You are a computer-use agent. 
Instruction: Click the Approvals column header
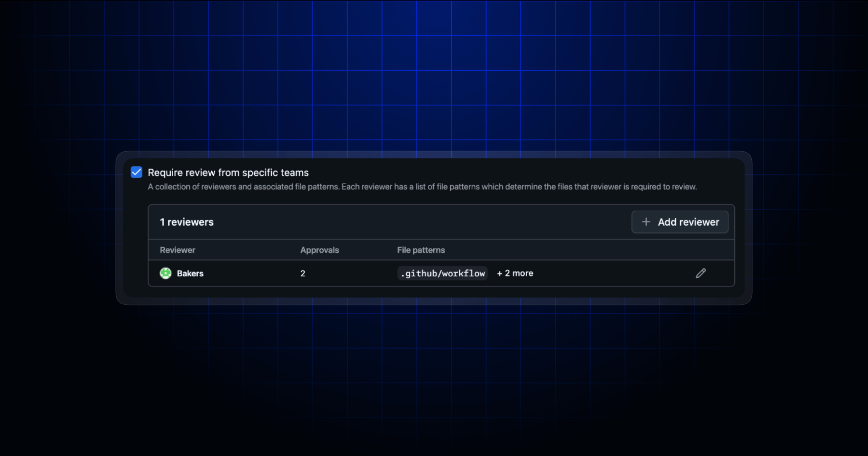[x=319, y=250]
